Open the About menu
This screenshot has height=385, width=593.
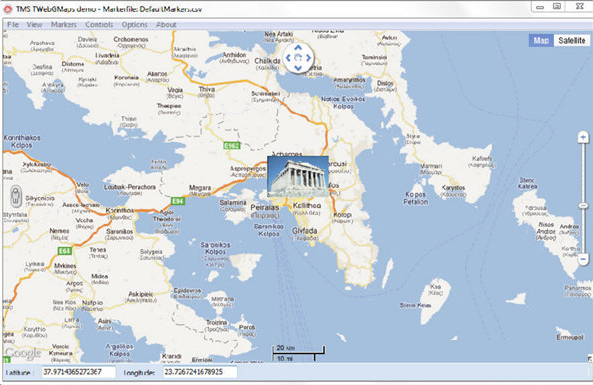click(166, 25)
